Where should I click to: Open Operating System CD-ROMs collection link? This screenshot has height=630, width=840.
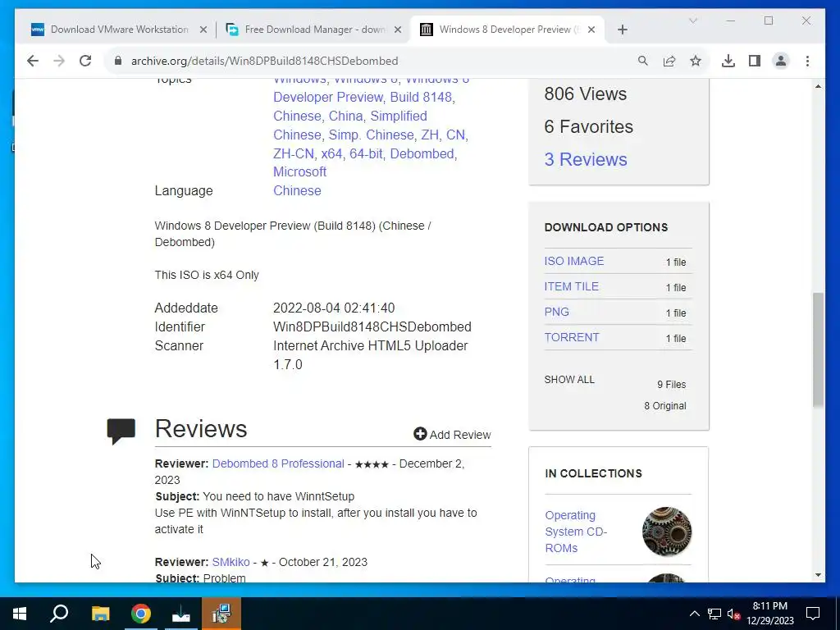point(576,532)
